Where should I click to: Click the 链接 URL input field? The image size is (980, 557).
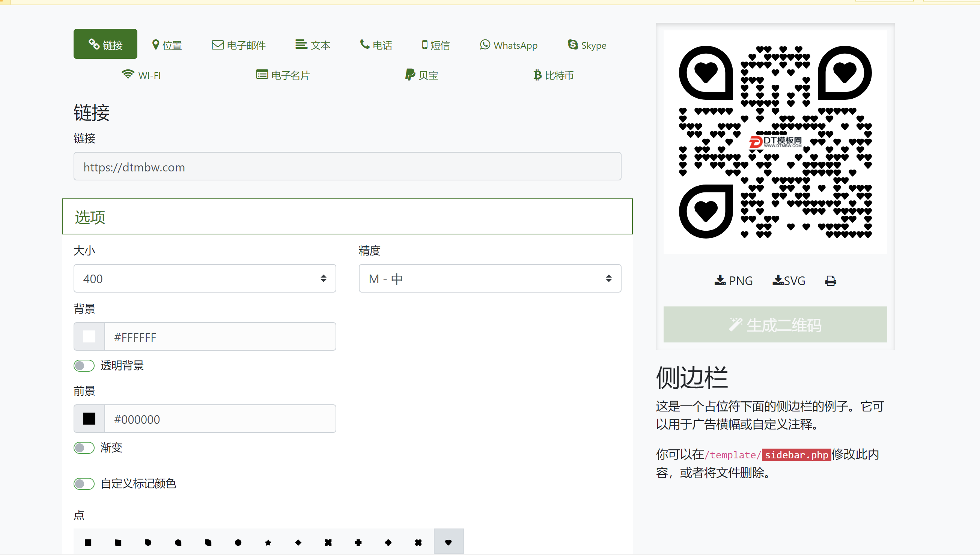pyautogui.click(x=347, y=167)
